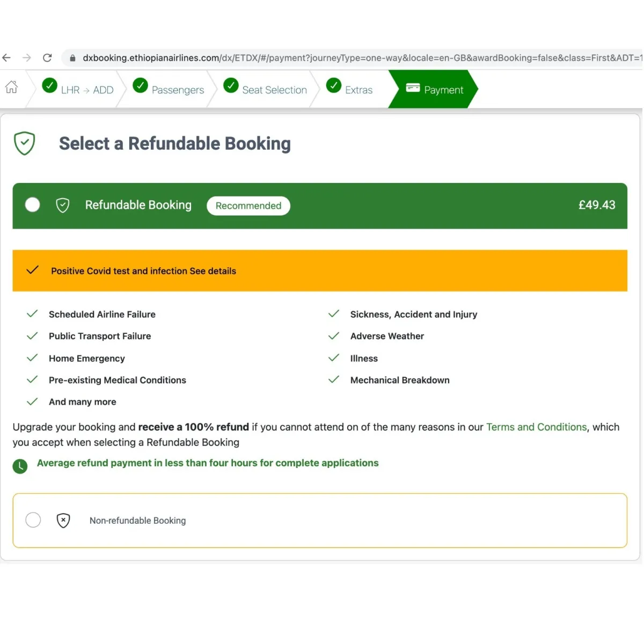Select the Refundable Booking radio button
This screenshot has width=644, height=644.
32,204
